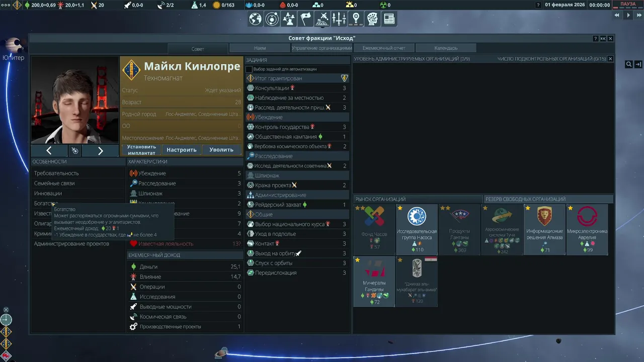Screen dimensions: 644x362
Task: Show previous councilor with left arrow
Action: [49, 150]
